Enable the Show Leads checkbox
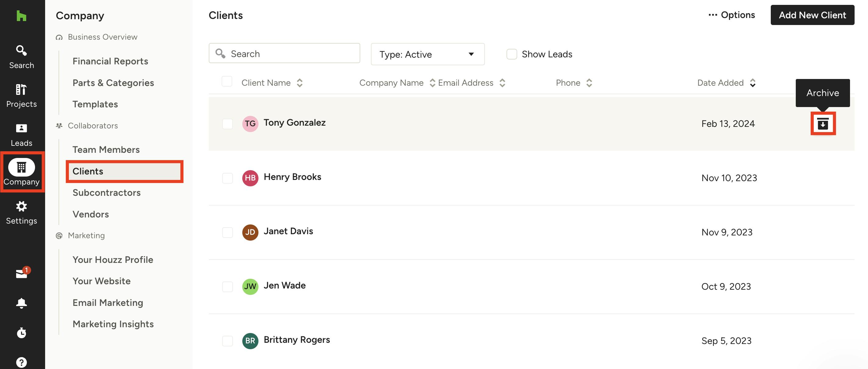 pos(511,54)
